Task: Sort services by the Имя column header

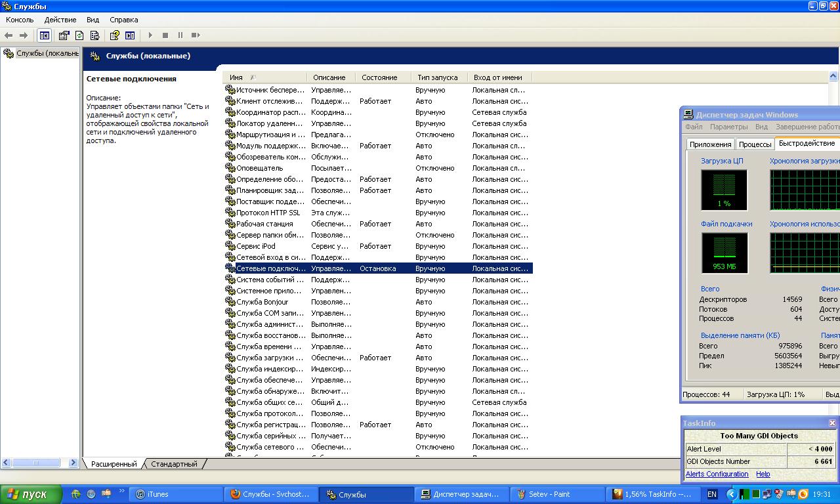Action: click(264, 77)
